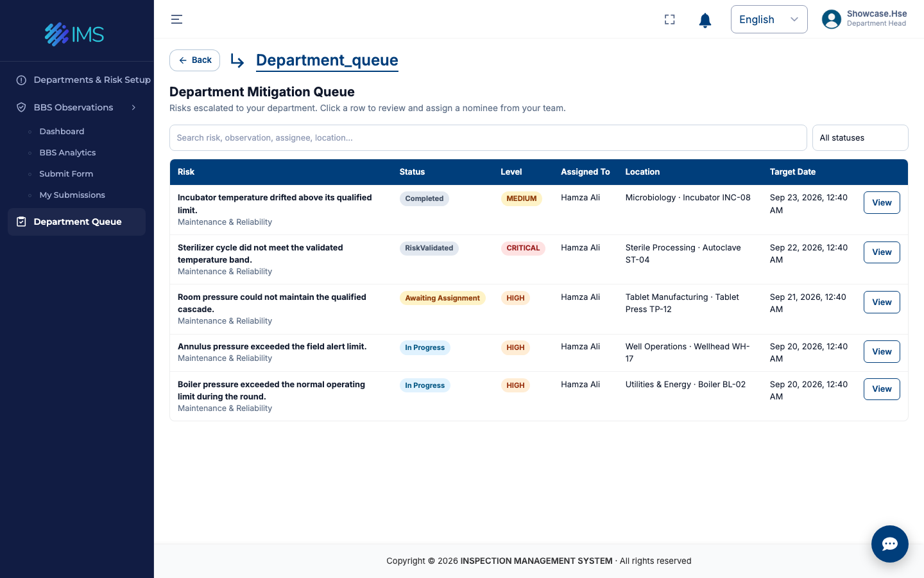Click the BBS Observations shield icon
The image size is (924, 578).
pyautogui.click(x=21, y=107)
